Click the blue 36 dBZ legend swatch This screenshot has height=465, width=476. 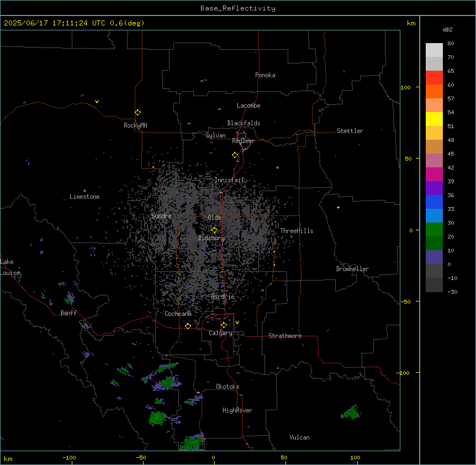tap(434, 202)
